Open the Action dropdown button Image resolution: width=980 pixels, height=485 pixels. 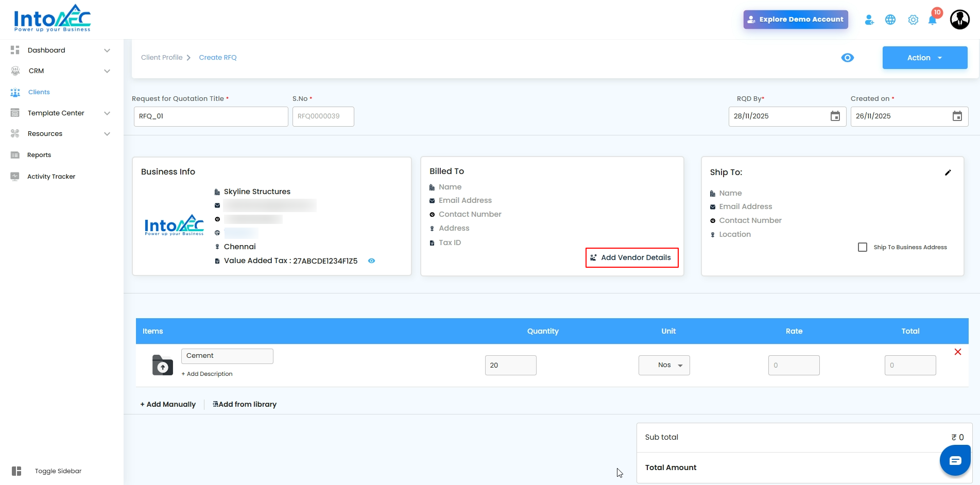(925, 58)
